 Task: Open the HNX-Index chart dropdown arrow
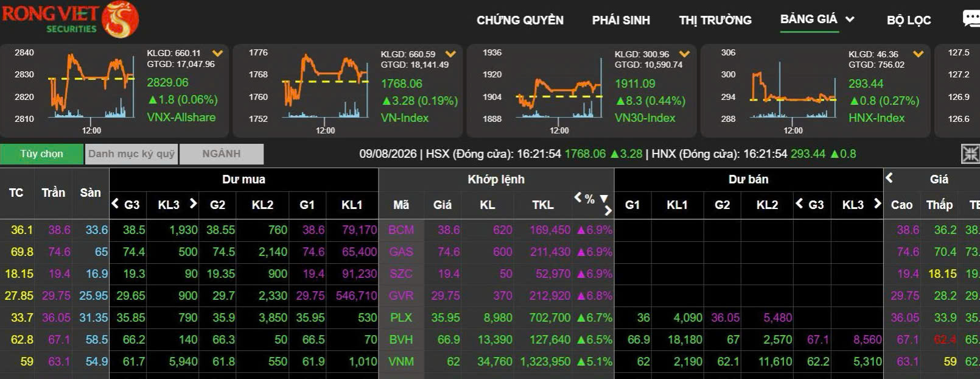click(x=919, y=54)
